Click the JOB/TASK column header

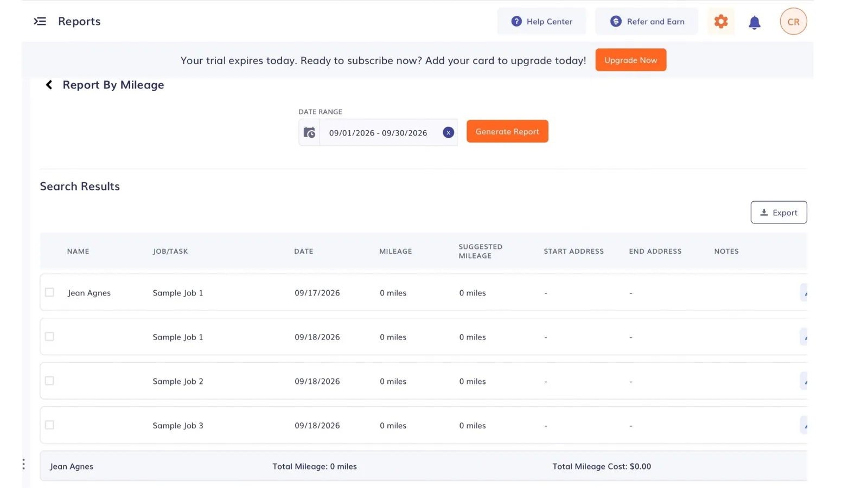pos(170,251)
